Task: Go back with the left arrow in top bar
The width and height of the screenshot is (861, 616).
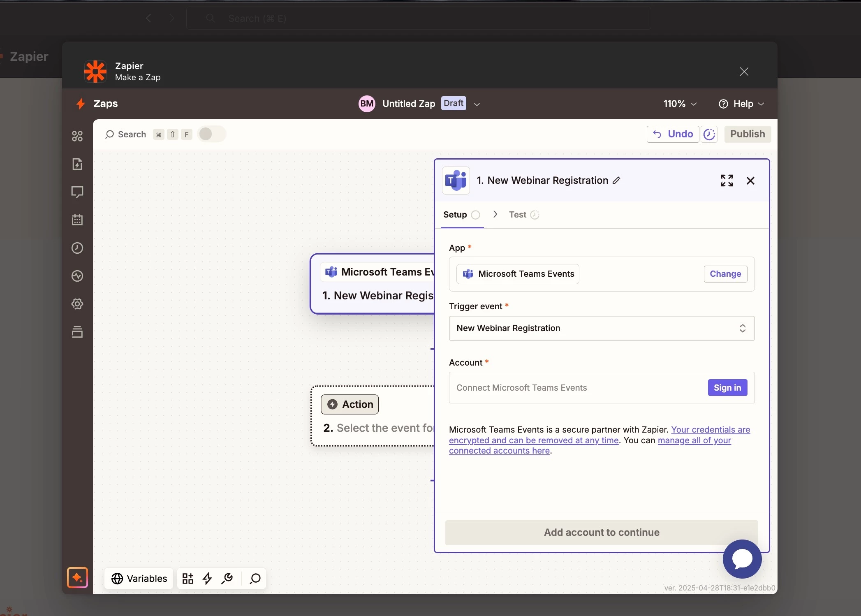Action: [148, 18]
